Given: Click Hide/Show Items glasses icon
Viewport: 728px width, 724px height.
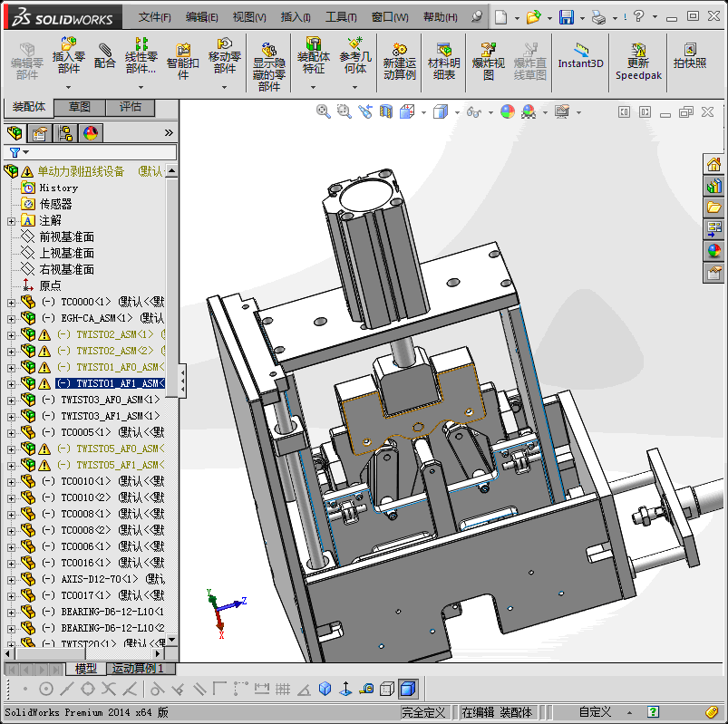Looking at the screenshot, I should tap(474, 111).
